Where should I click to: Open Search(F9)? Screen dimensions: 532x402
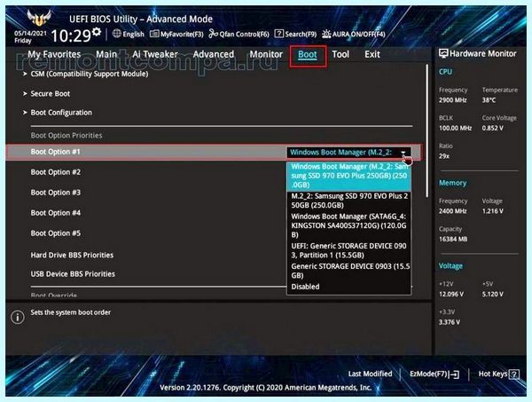(295, 34)
